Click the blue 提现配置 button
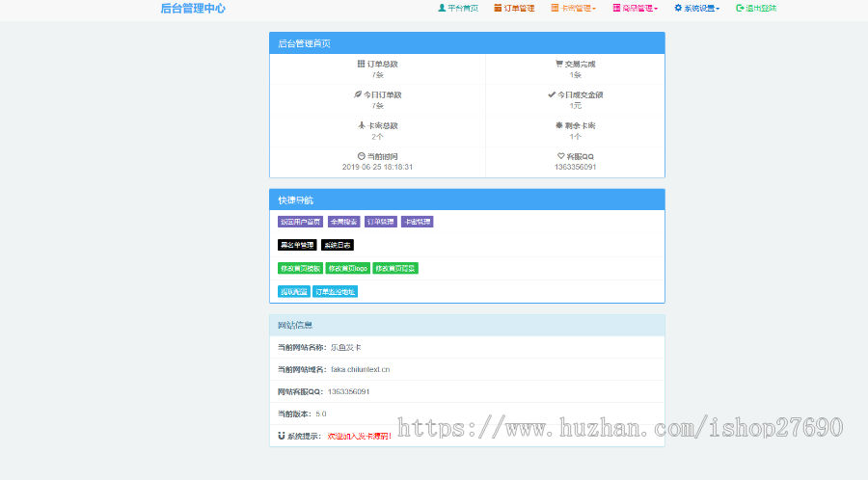The image size is (868, 480). tap(294, 291)
